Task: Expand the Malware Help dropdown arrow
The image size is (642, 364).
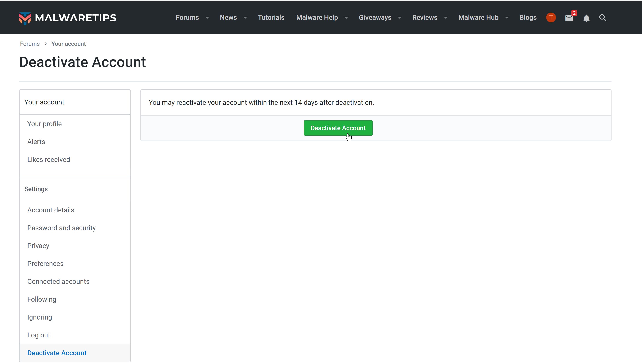Action: (x=346, y=18)
